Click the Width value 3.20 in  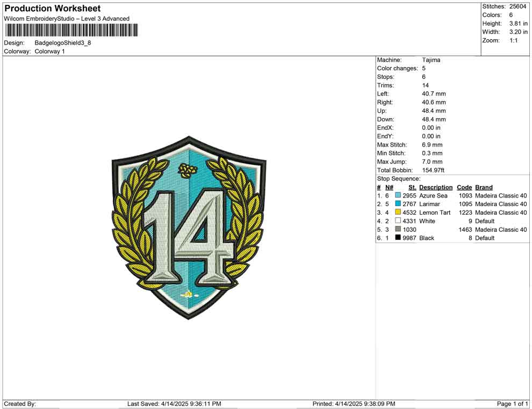[519, 32]
